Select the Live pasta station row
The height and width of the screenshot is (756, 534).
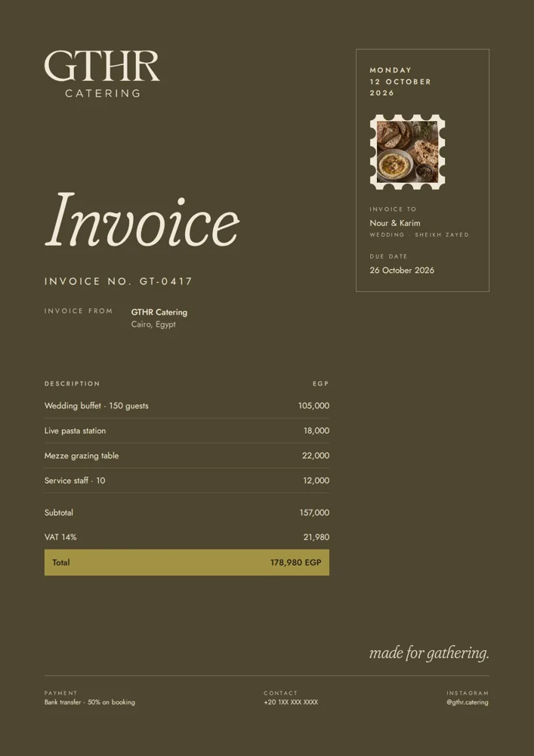point(187,431)
